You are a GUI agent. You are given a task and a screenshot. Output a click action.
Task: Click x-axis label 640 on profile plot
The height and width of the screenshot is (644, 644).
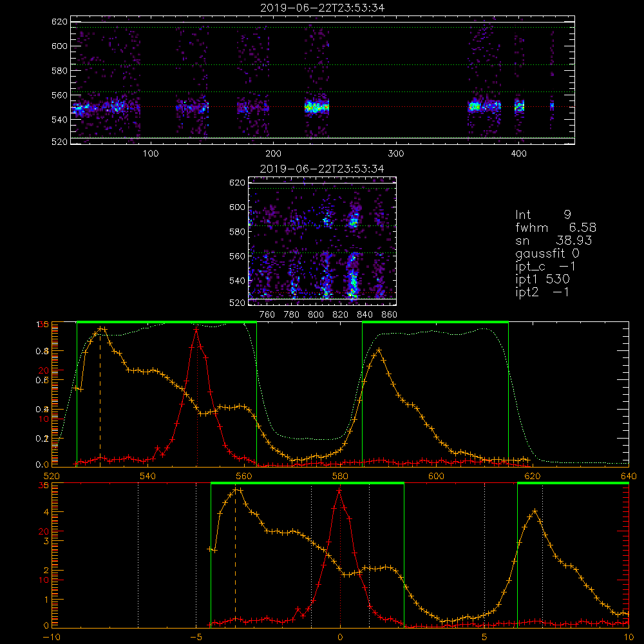[629, 476]
